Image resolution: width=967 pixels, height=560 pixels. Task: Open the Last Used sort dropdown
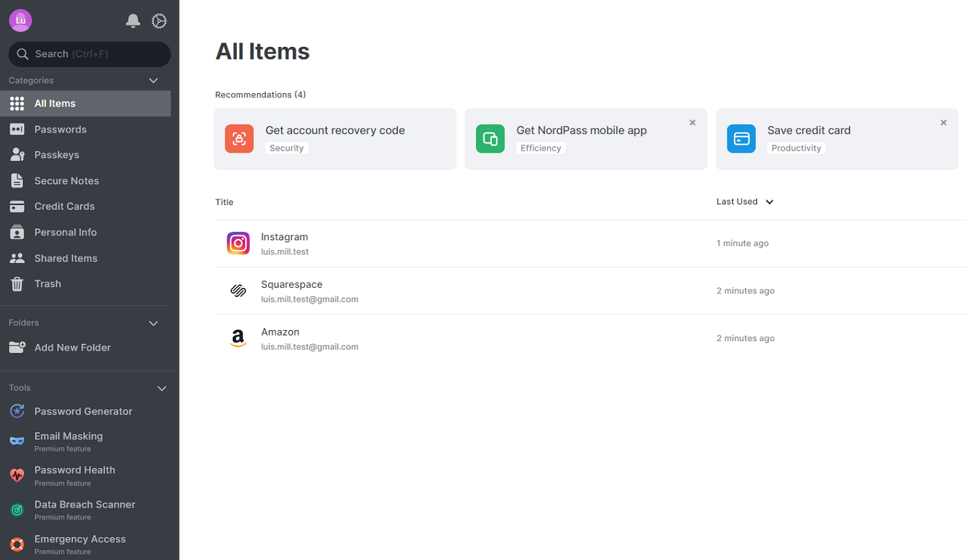pyautogui.click(x=745, y=202)
